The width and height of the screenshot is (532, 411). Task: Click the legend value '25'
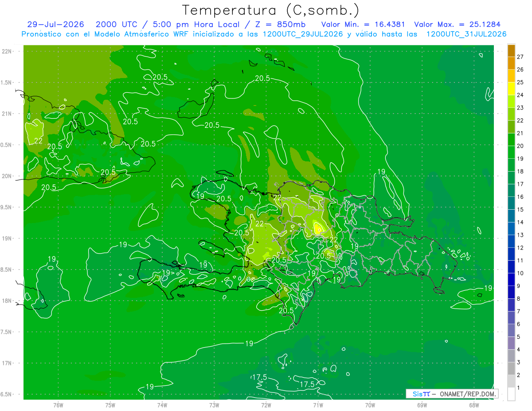[x=520, y=82]
